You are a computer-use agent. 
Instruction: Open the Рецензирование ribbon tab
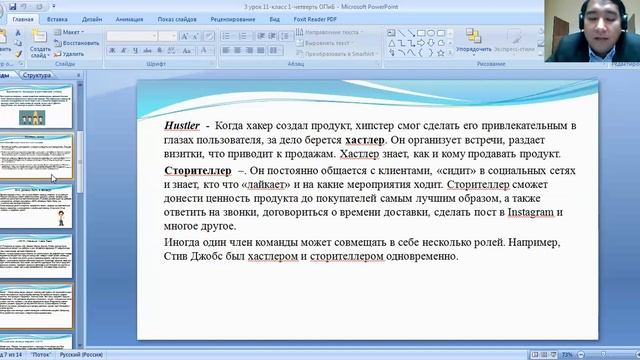(x=233, y=19)
